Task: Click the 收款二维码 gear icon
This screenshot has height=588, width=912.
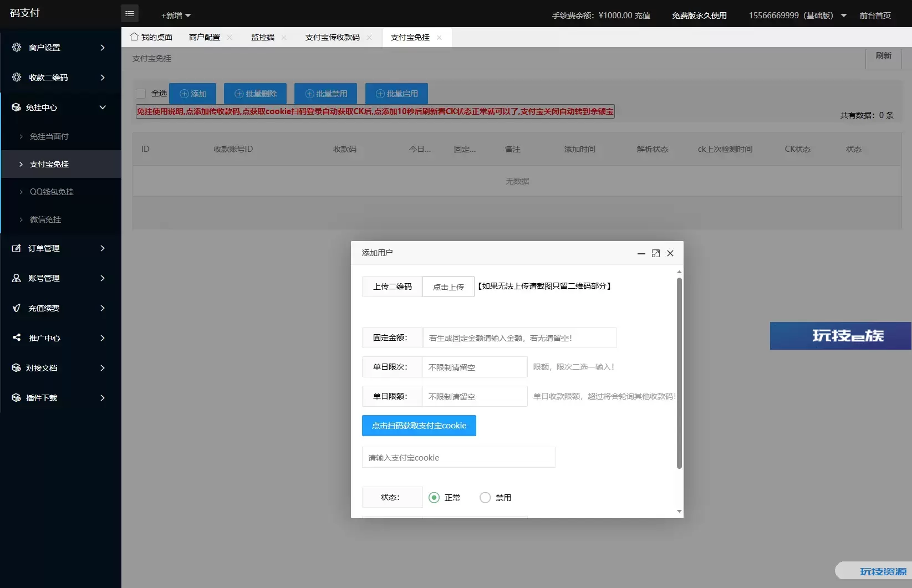Action: click(17, 77)
